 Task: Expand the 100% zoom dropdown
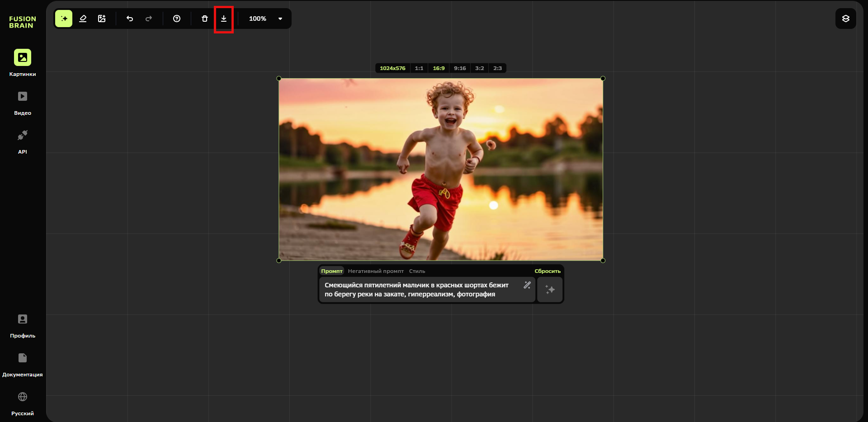click(x=280, y=19)
